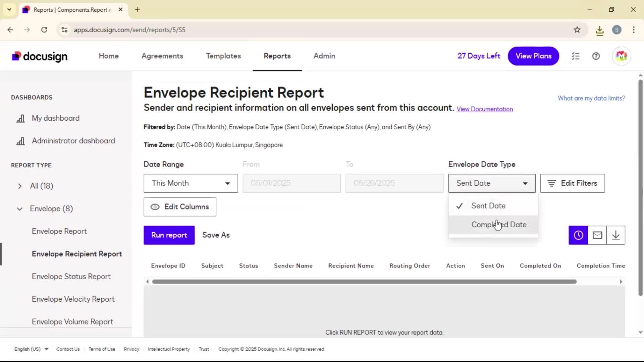Click Recipient Name column header
This screenshot has height=362, width=644.
coord(351,266)
